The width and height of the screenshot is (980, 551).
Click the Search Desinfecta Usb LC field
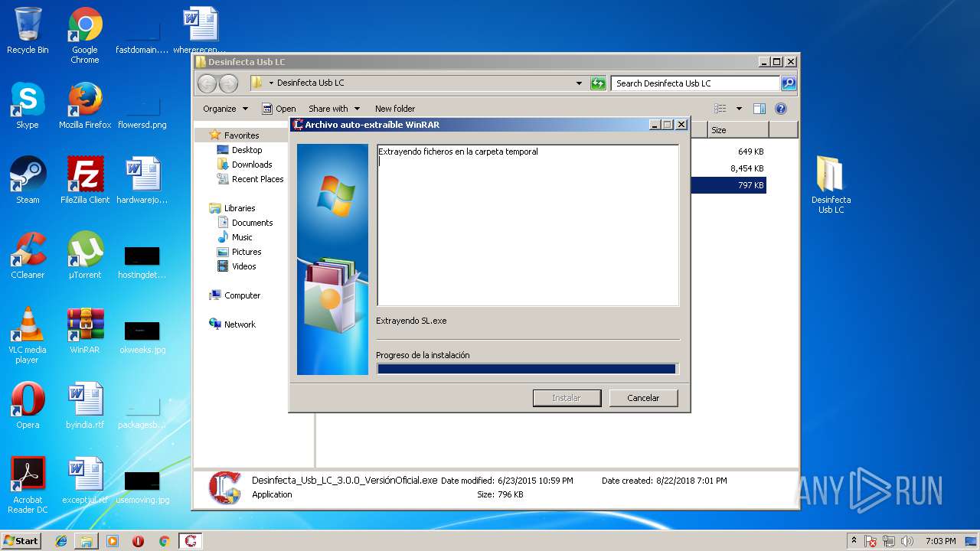696,83
